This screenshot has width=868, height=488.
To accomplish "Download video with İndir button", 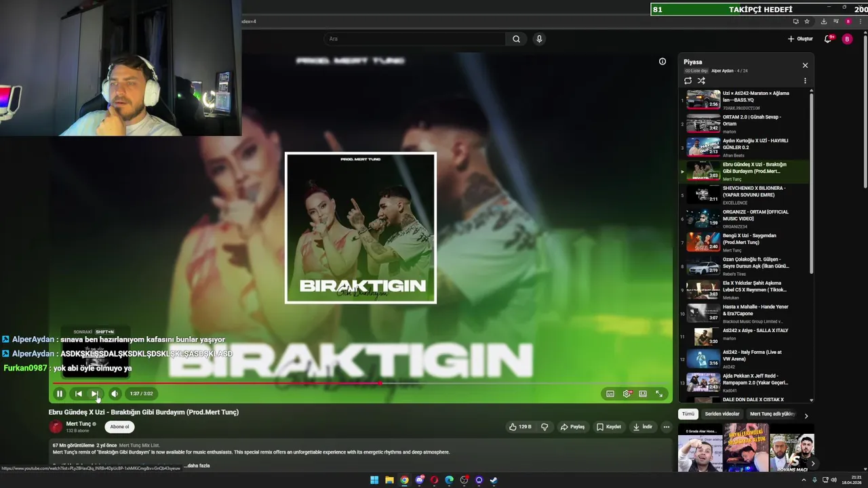I will click(x=643, y=427).
